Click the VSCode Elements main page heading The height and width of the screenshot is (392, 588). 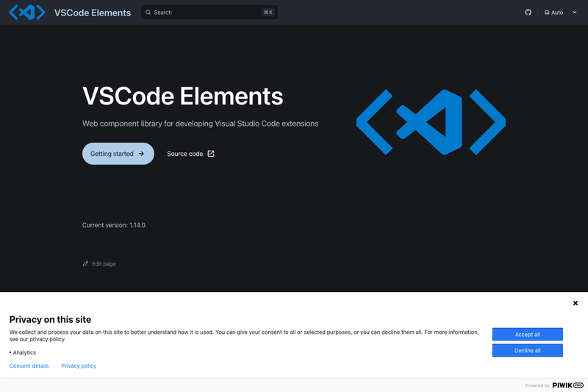click(x=182, y=96)
